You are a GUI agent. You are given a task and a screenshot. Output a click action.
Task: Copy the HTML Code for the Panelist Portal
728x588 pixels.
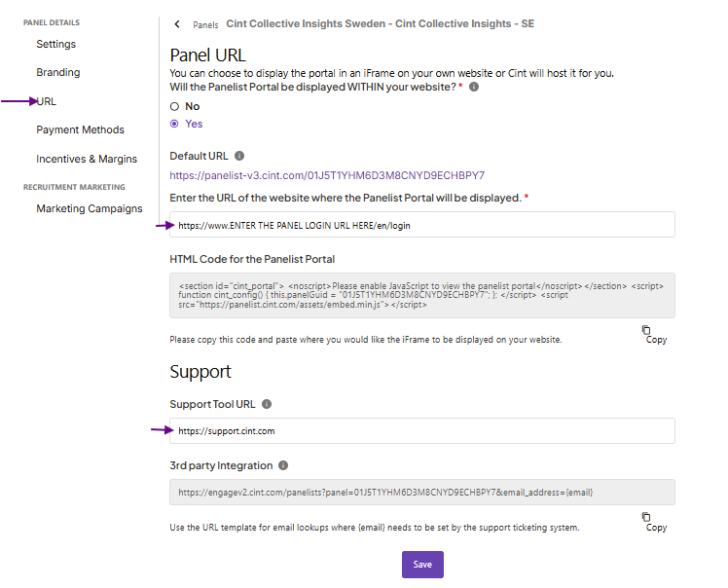click(655, 335)
